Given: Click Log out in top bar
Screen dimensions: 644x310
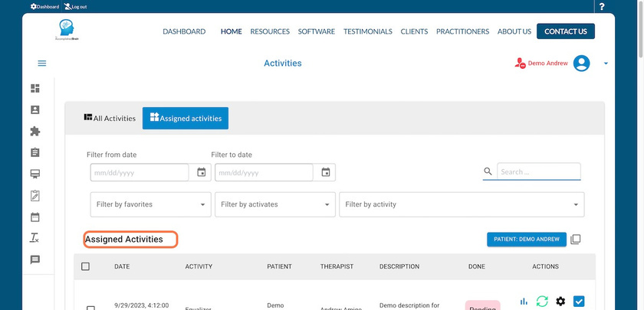Looking at the screenshot, I should point(76,7).
